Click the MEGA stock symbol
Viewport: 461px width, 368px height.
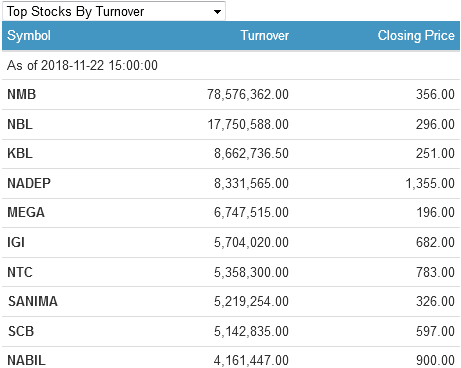(26, 212)
